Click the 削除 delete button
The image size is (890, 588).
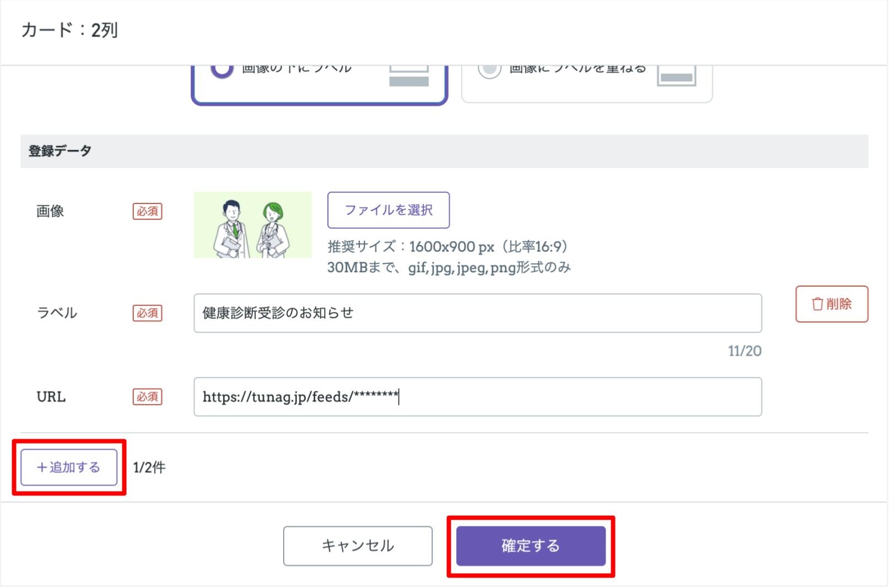pyautogui.click(x=832, y=304)
